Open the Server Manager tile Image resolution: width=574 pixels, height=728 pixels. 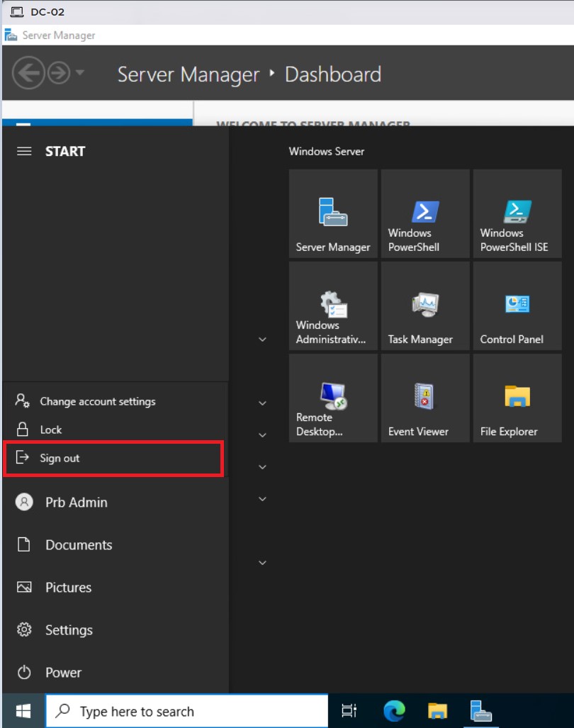point(333,213)
